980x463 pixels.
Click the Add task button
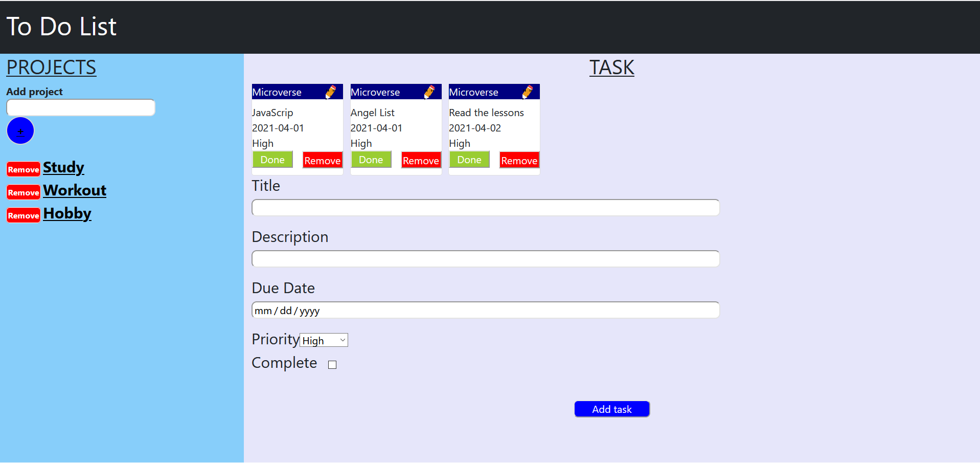pyautogui.click(x=612, y=409)
